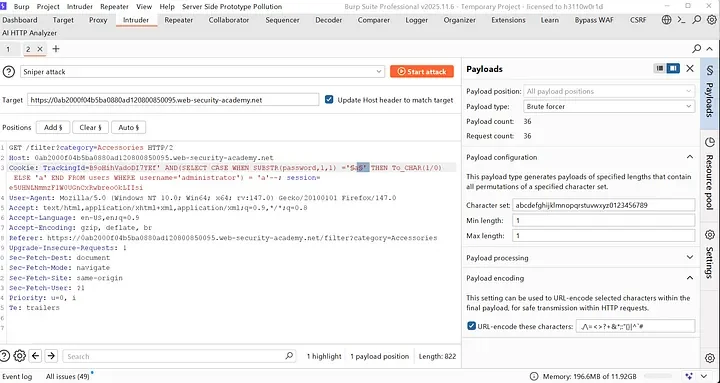Click the Target URL input field
Image resolution: width=720 pixels, height=383 pixels.
pos(173,100)
